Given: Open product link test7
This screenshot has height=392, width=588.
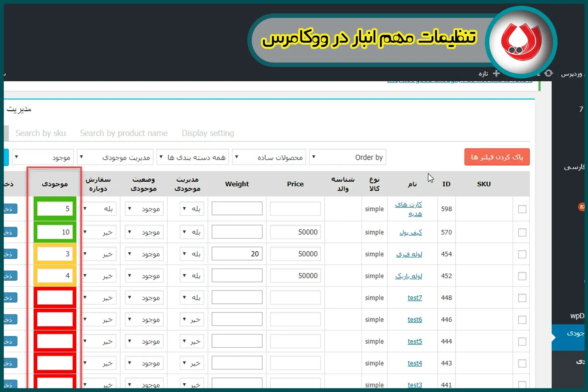Looking at the screenshot, I should (x=415, y=298).
